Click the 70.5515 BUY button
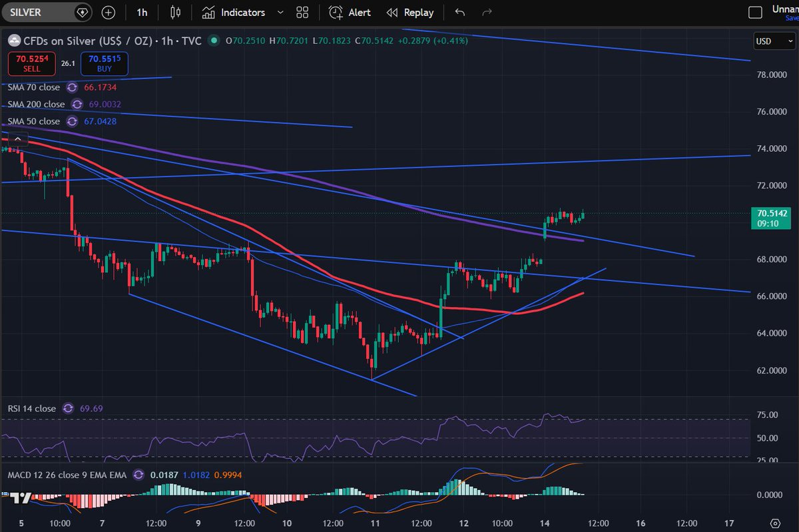The width and height of the screenshot is (799, 532). tap(105, 64)
